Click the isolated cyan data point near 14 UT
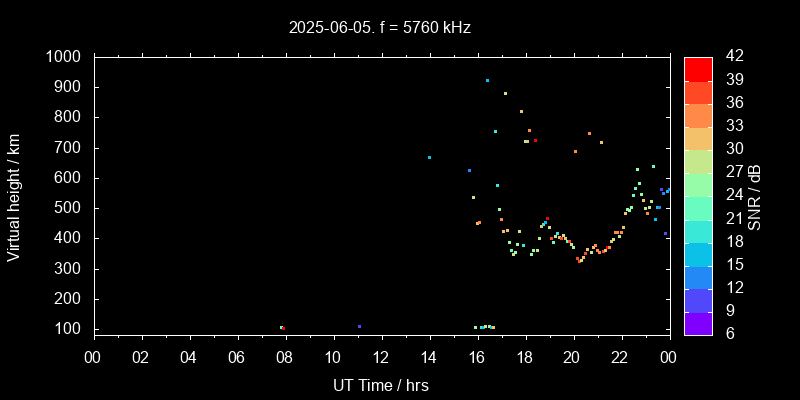Image resolution: width=800 pixels, height=400 pixels. click(x=429, y=157)
